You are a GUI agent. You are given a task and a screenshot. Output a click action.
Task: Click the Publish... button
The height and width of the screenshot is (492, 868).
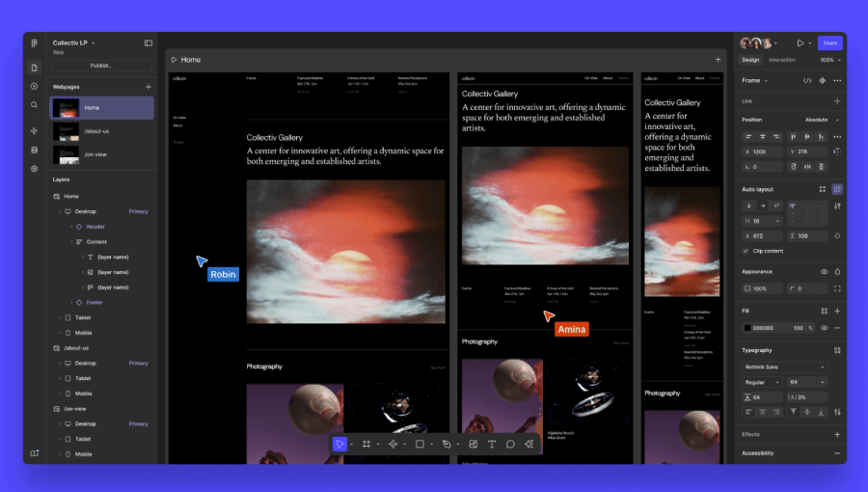[101, 66]
